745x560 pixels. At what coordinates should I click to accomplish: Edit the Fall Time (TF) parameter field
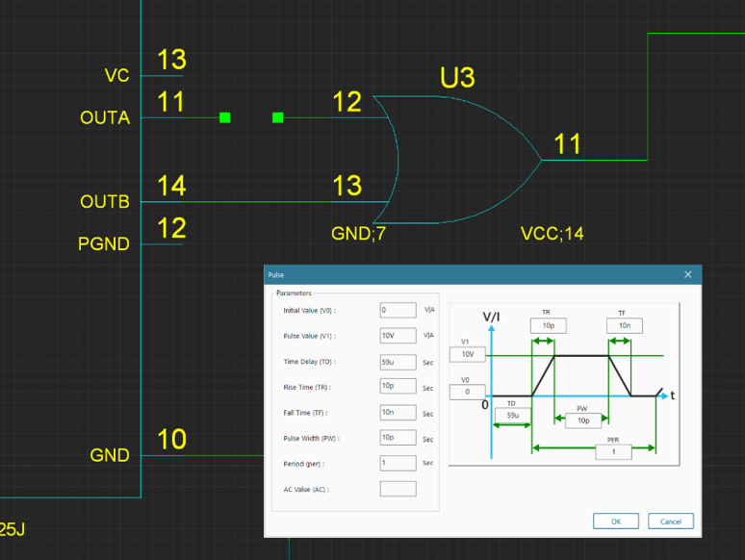398,412
